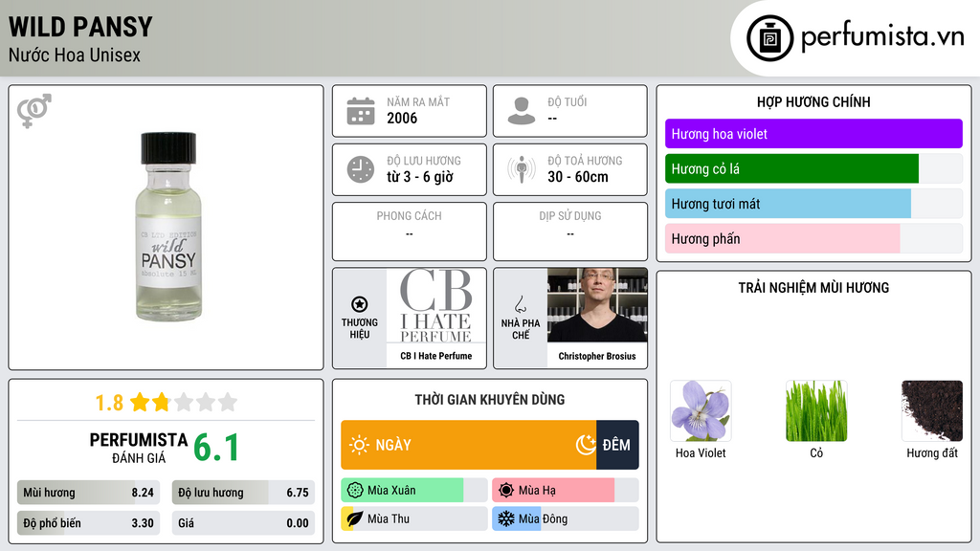Viewport: 980px width, 551px height.
Task: Click the pink Hương phấn bar
Action: coord(783,238)
